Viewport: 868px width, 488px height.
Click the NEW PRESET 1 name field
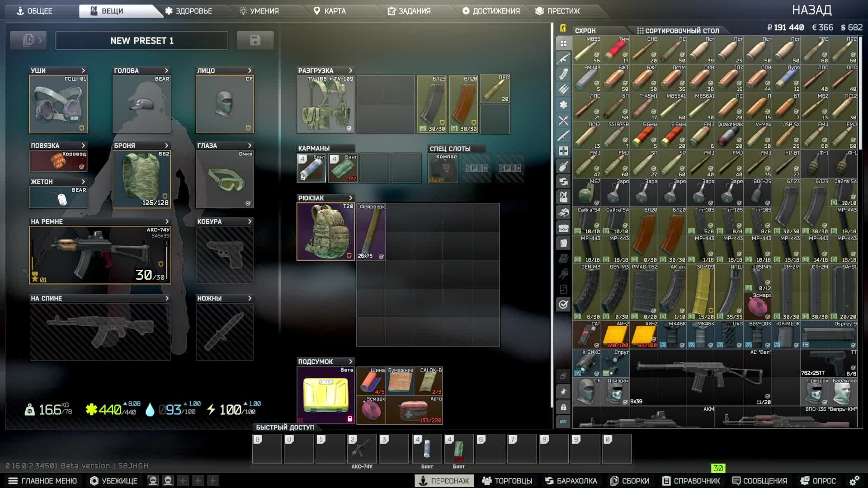pos(142,41)
